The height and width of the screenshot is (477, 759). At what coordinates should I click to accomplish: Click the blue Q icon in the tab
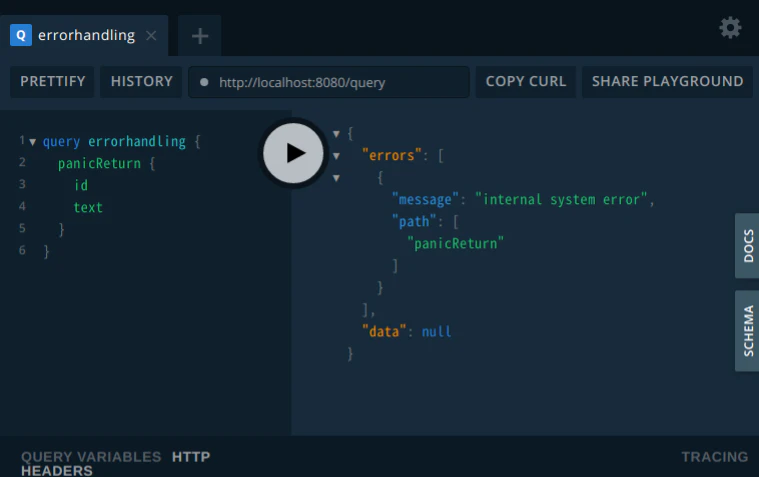(x=21, y=35)
